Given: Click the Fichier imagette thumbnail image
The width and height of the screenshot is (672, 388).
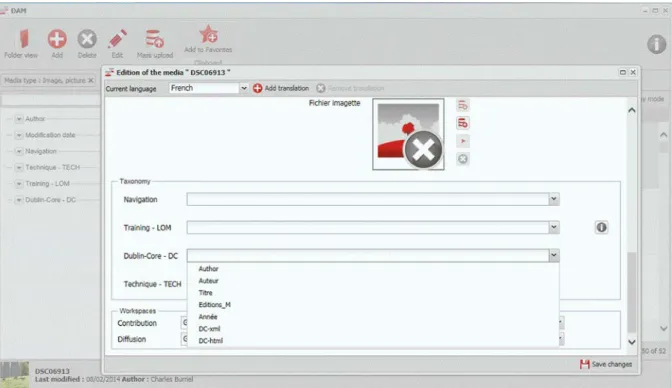Looking at the screenshot, I should (408, 134).
